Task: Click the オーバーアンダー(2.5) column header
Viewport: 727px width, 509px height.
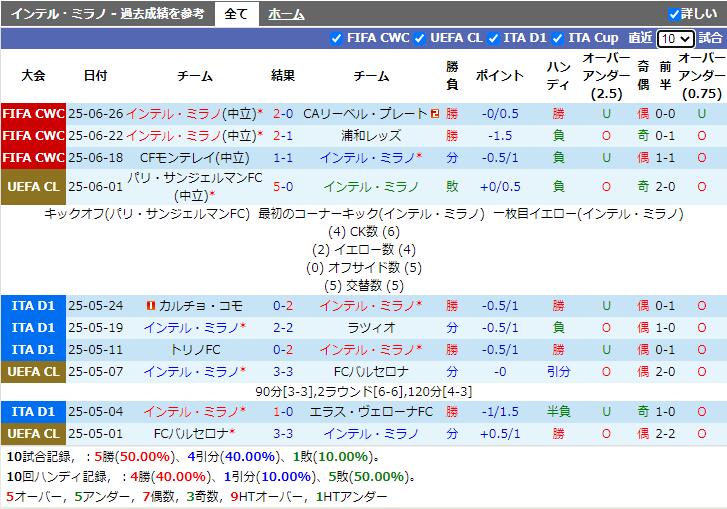Action: click(606, 76)
